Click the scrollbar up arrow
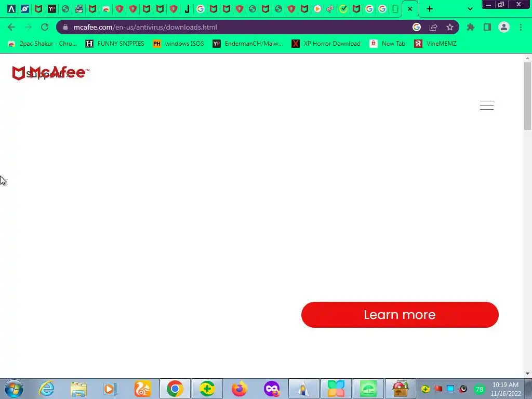532x399 pixels. (x=527, y=58)
